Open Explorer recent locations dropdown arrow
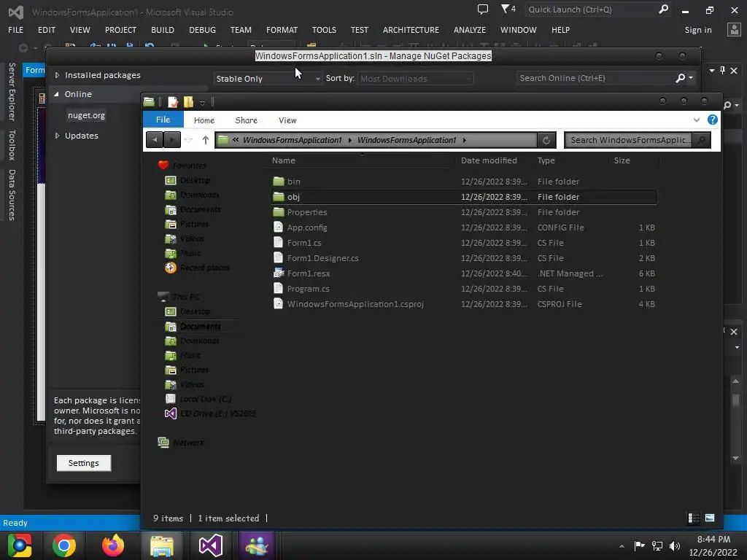The width and height of the screenshot is (747, 560). [189, 140]
